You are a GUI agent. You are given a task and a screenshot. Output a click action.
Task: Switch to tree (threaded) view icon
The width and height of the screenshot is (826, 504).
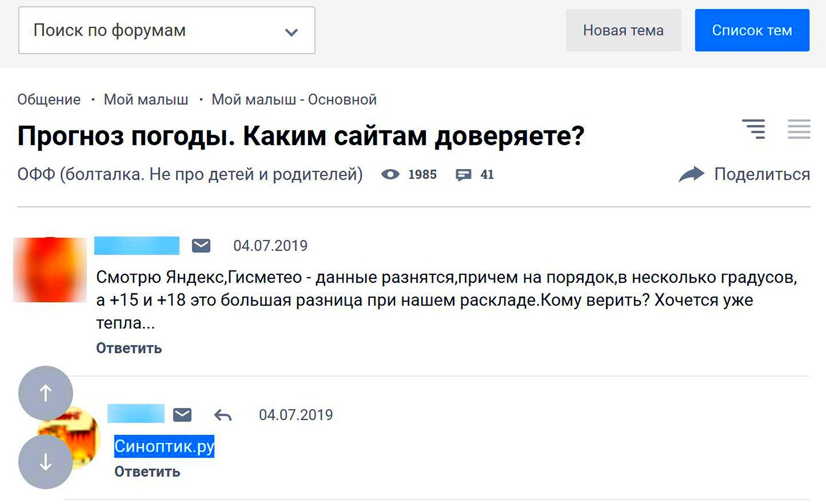(x=754, y=129)
